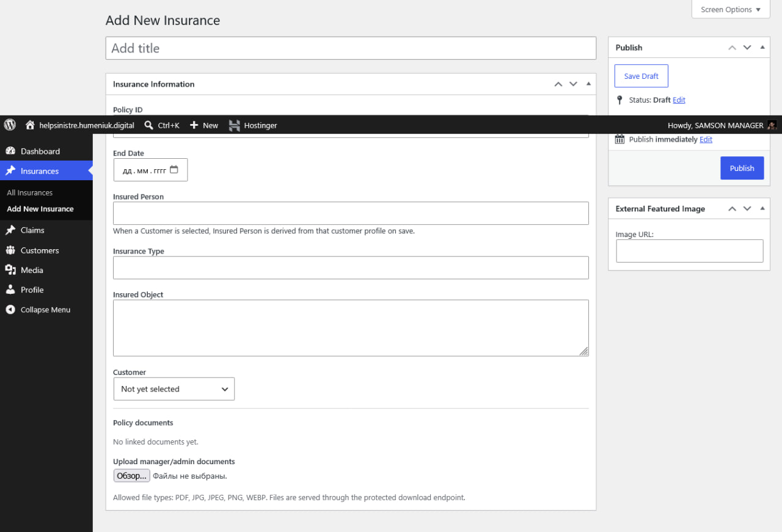
Task: Click the Insurances pin icon
Action: point(10,171)
